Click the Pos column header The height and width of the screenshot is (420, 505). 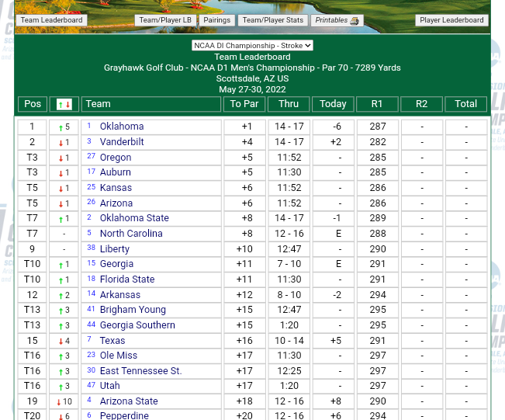tap(33, 104)
